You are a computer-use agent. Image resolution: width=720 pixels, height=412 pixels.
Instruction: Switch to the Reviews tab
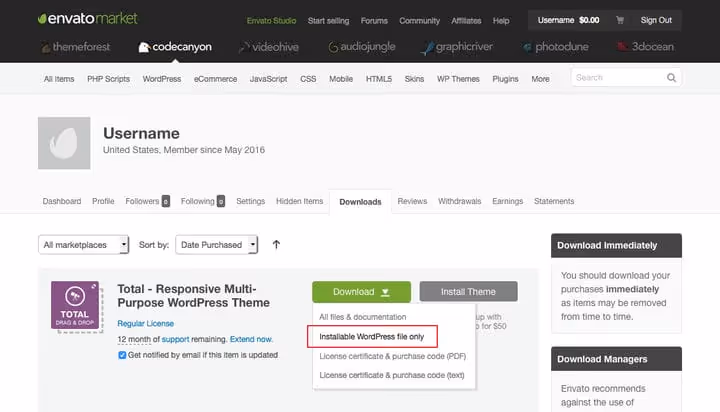(412, 201)
